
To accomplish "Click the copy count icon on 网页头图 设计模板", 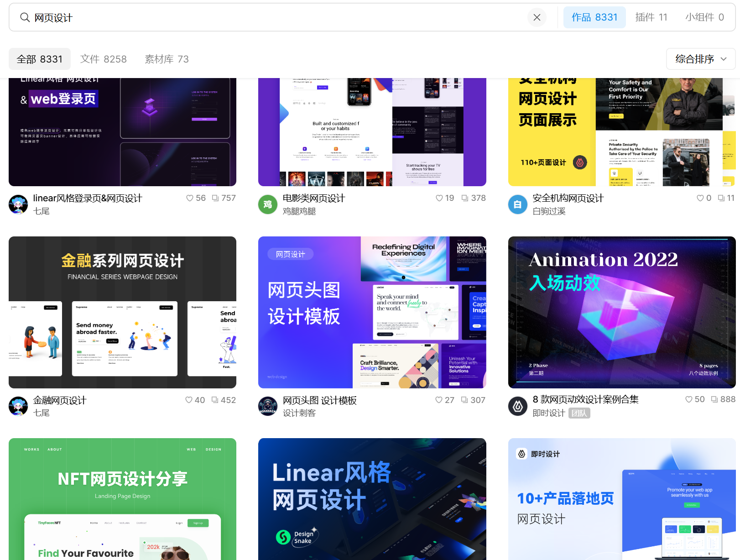I will pos(465,400).
